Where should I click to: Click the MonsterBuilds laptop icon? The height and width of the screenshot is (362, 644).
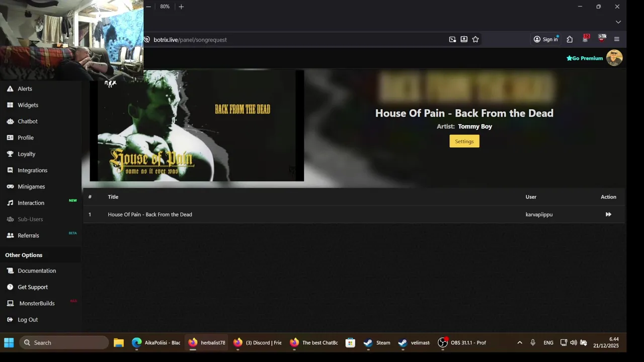point(10,303)
